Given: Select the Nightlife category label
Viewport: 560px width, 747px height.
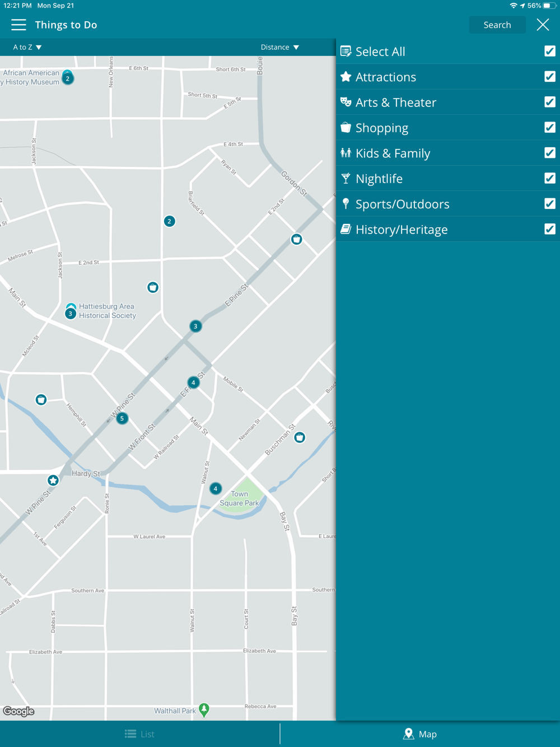Looking at the screenshot, I should point(379,179).
